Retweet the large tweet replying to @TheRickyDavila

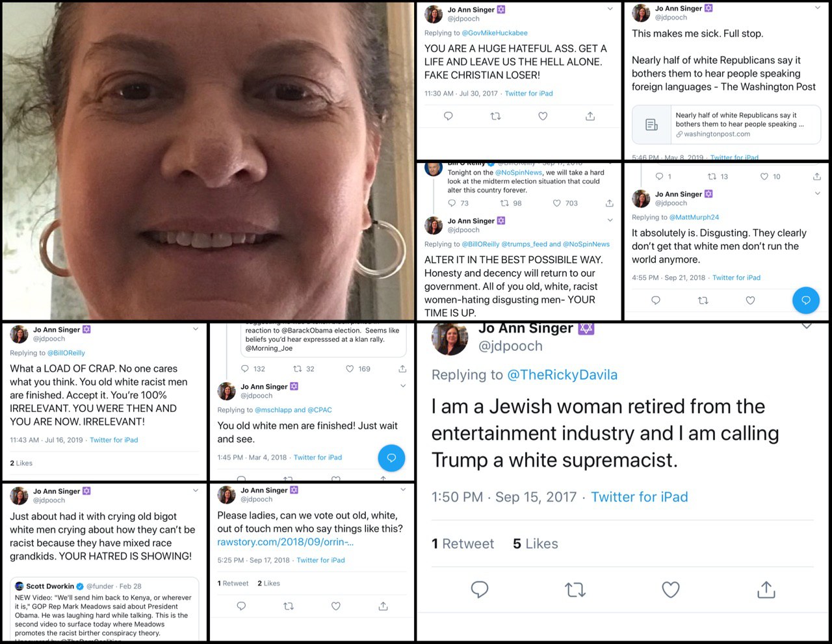click(575, 589)
